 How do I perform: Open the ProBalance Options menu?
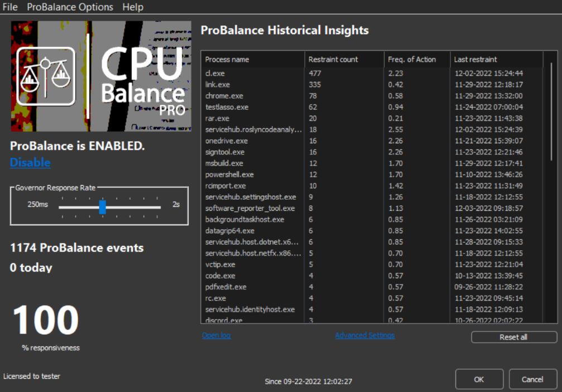pos(70,7)
